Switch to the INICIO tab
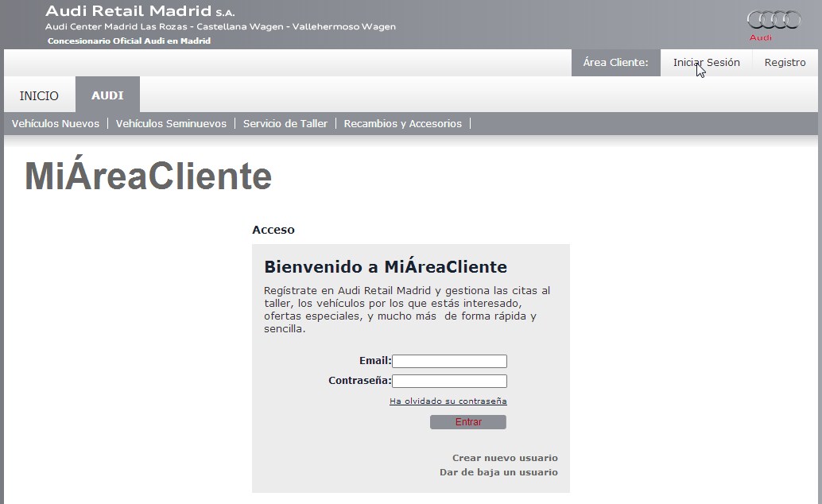The height and width of the screenshot is (504, 822). 39,95
